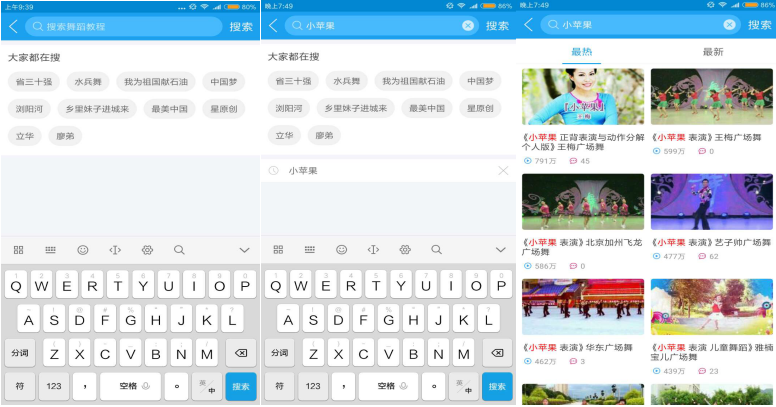Open video thumbnail for 正背表演与动作分解 王梅广场舞

pos(583,97)
